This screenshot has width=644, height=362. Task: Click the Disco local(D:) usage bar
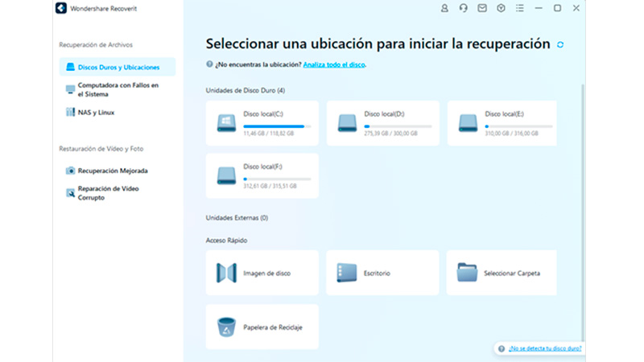[398, 126]
